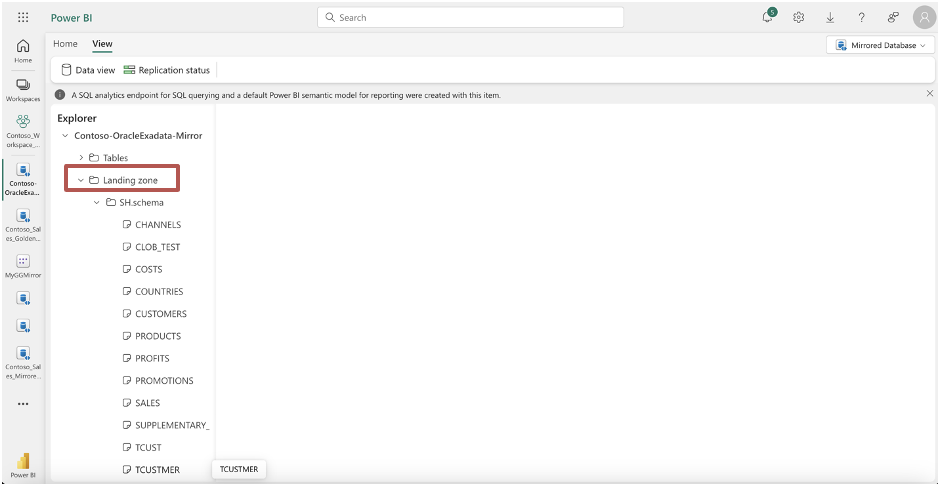Click the Power BI title text
940x484 pixels.
(69, 17)
